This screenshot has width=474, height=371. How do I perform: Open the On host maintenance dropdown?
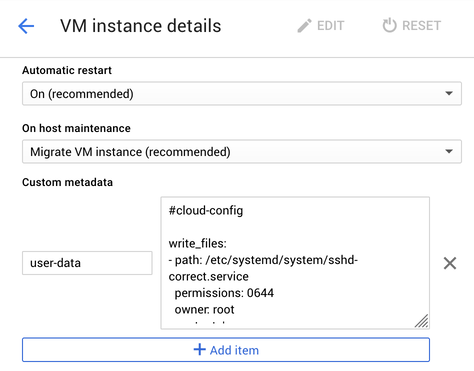pyautogui.click(x=242, y=152)
